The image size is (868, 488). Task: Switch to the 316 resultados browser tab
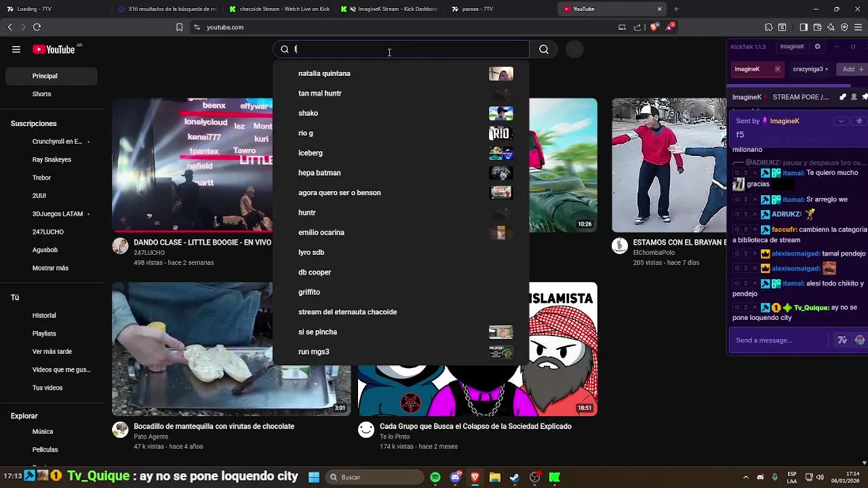[x=167, y=9]
